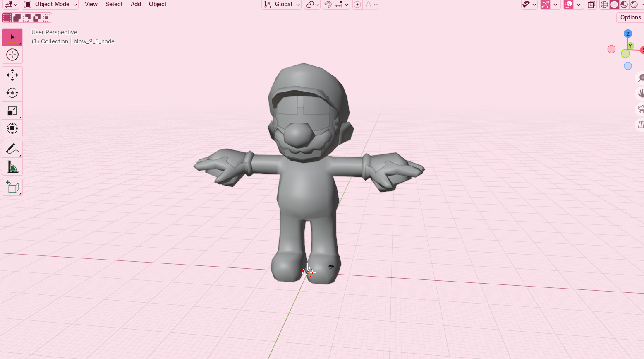Screen dimensions: 644x359
Task: Open the proportional editing falloff dropdown
Action: tap(371, 5)
